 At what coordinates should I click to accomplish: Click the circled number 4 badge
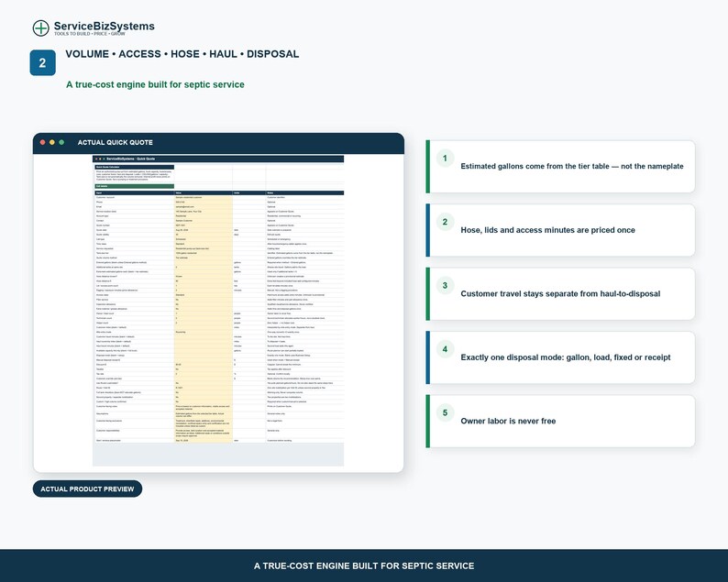(x=445, y=349)
